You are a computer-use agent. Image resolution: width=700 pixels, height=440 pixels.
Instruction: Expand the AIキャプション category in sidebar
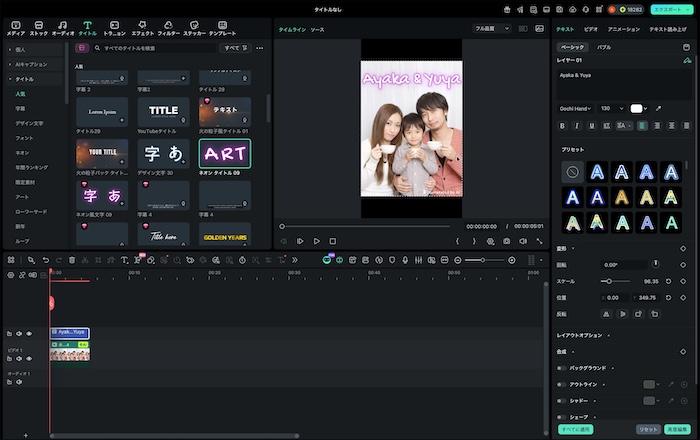pos(10,64)
